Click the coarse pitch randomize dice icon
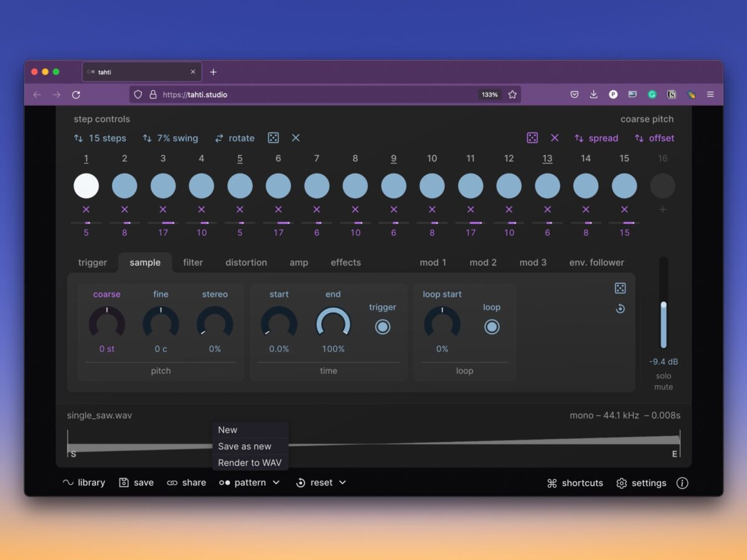The image size is (747, 560). [532, 138]
